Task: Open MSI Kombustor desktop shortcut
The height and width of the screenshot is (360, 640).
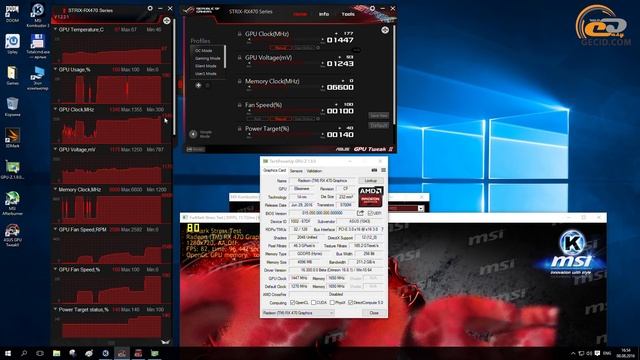Action: pos(38,15)
